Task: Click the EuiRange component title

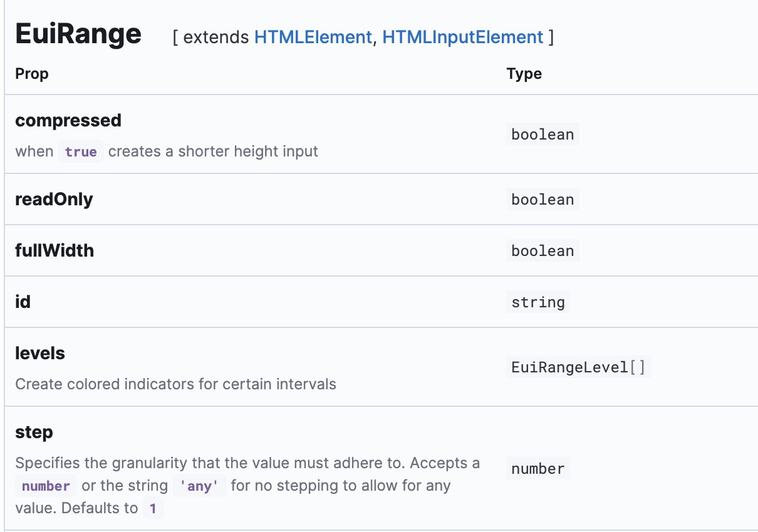Action: coord(77,34)
